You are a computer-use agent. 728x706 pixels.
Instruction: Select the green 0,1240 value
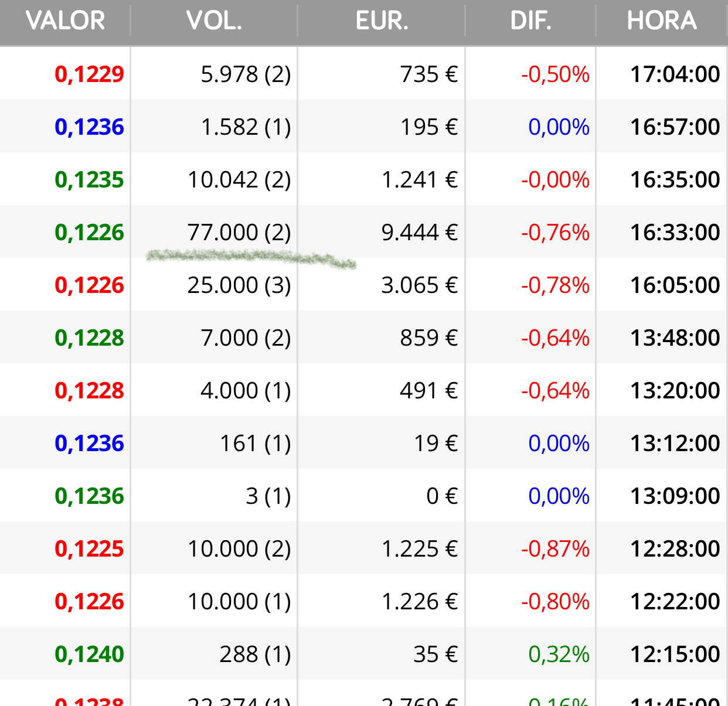89,654
